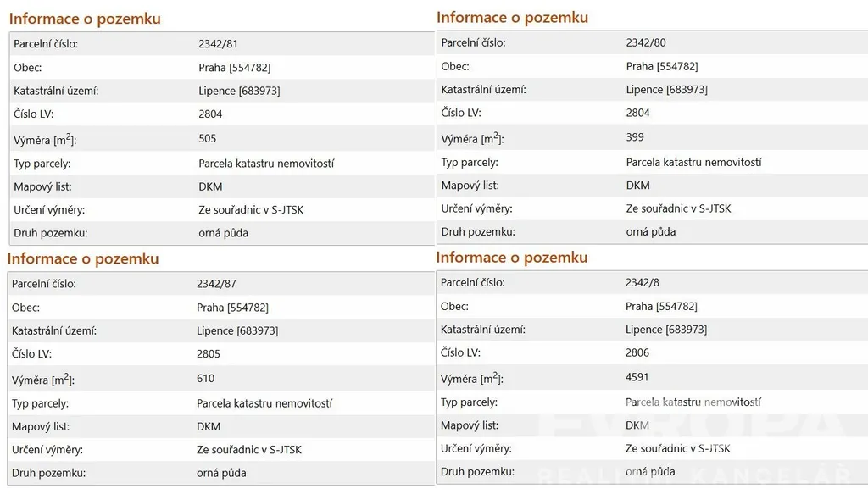The width and height of the screenshot is (868, 494).
Task: Click the heading above parcel 2342/81
Action: 85,19
